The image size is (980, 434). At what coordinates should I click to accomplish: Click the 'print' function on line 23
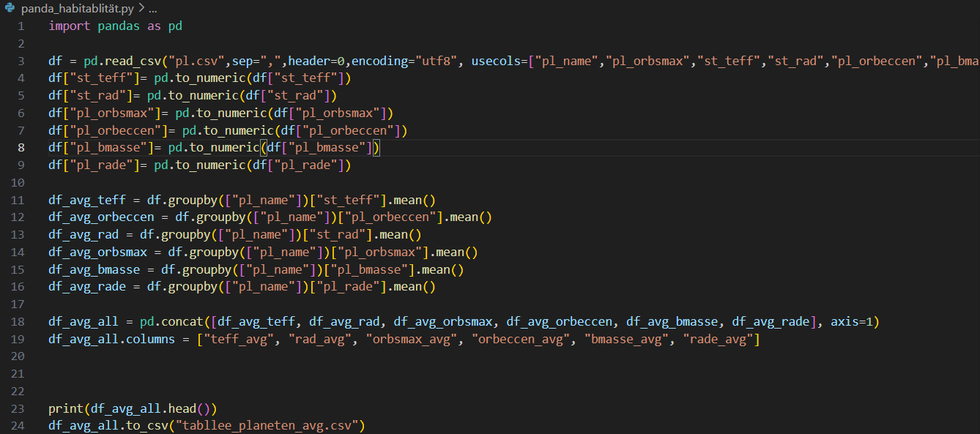pos(66,408)
